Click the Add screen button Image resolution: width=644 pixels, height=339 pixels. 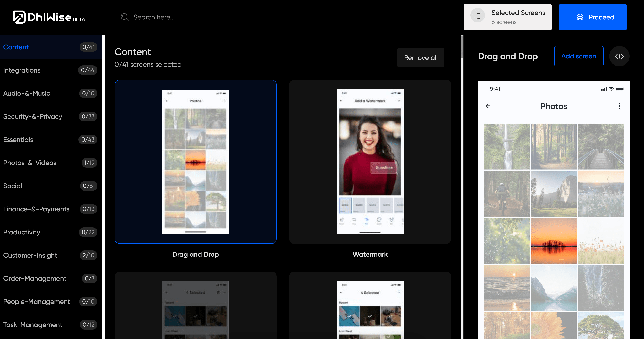[578, 56]
